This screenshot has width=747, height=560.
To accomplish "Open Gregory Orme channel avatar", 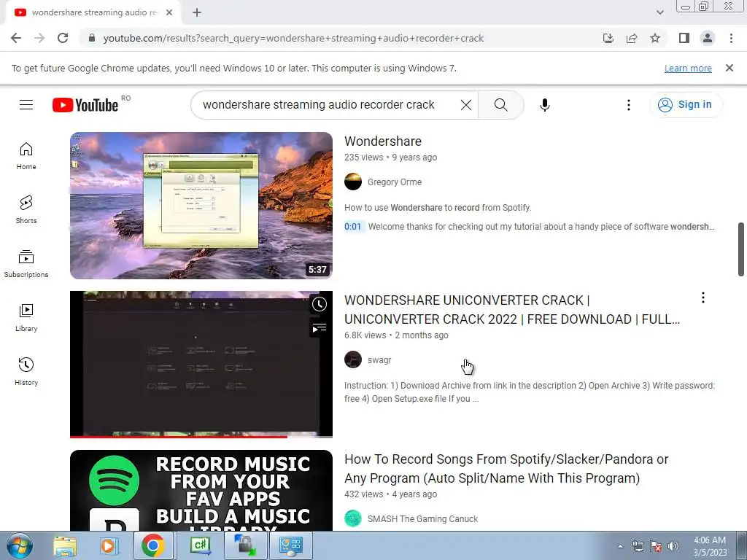I will tap(353, 182).
